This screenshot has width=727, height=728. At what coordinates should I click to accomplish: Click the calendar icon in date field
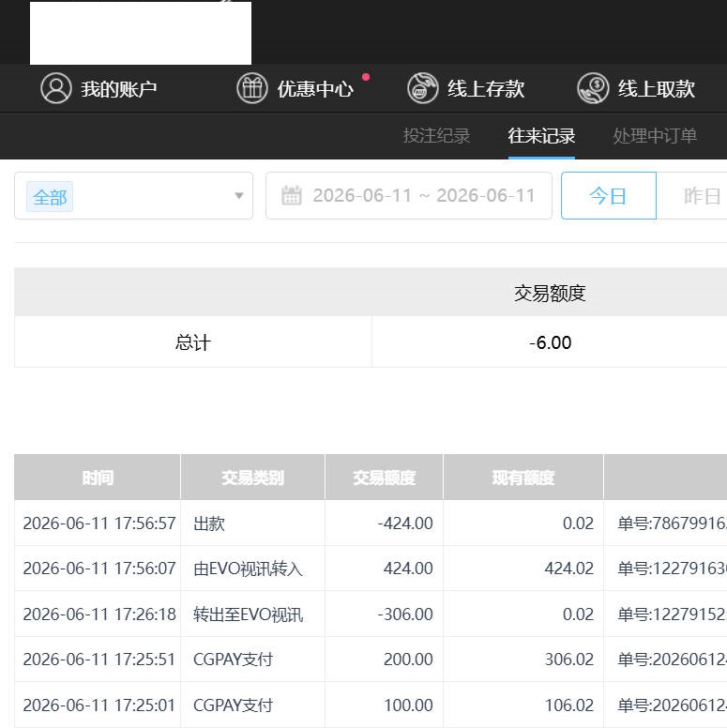pos(292,195)
